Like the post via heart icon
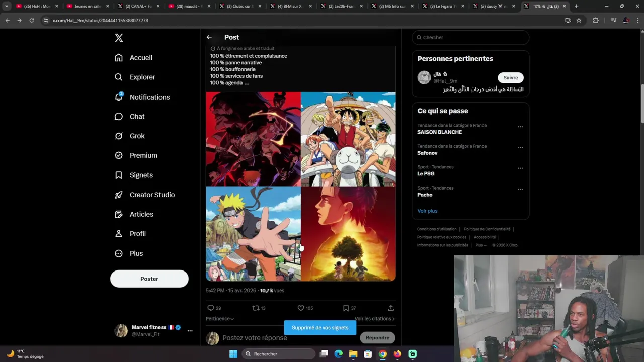The width and height of the screenshot is (644, 362). tap(301, 308)
